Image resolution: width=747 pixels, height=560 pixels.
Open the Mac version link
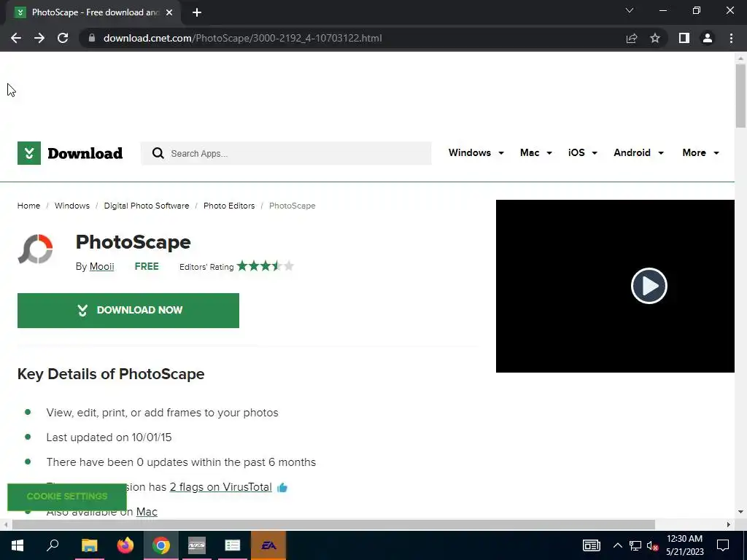pos(147,512)
